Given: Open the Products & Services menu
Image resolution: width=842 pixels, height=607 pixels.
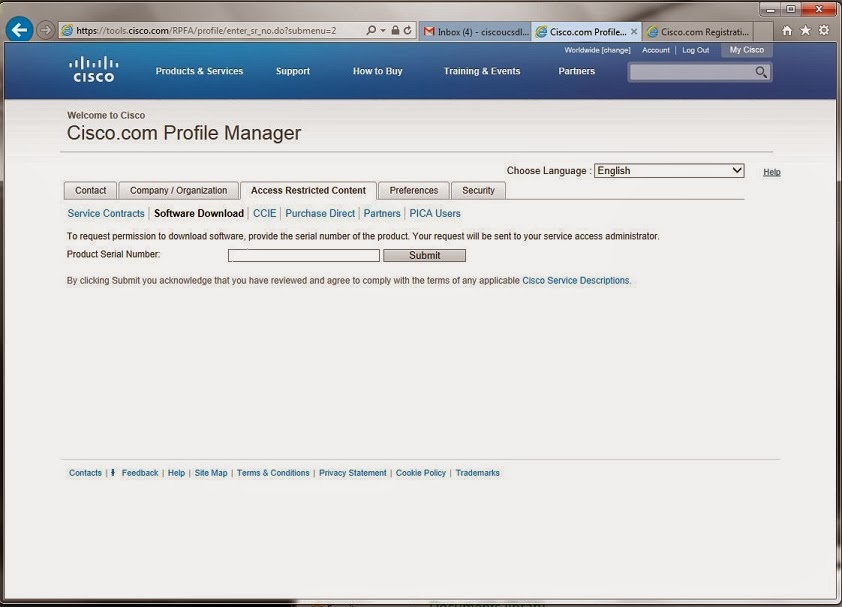Looking at the screenshot, I should (199, 71).
